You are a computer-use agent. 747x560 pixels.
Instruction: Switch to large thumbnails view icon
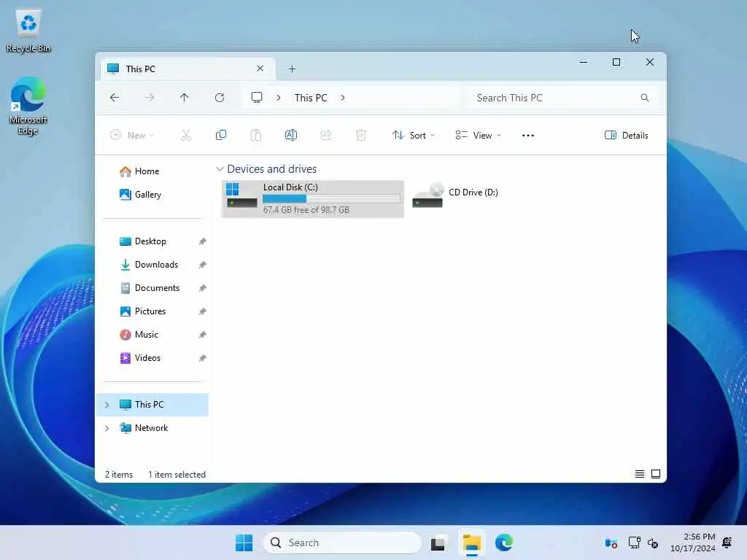point(656,474)
